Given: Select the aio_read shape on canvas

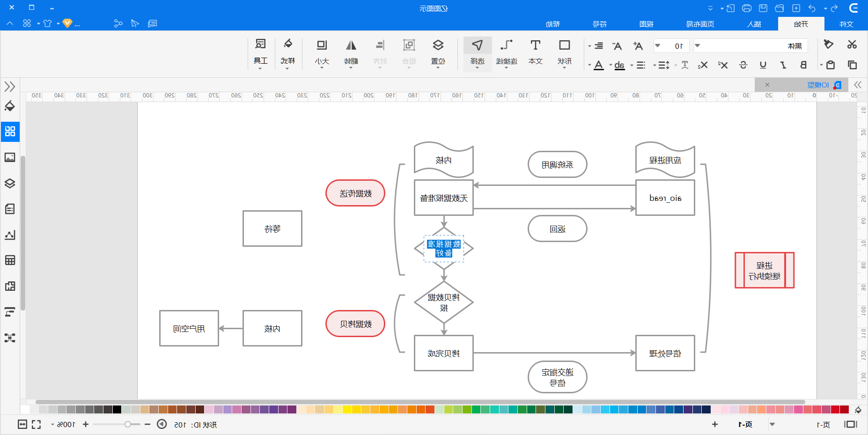Looking at the screenshot, I should [x=665, y=198].
